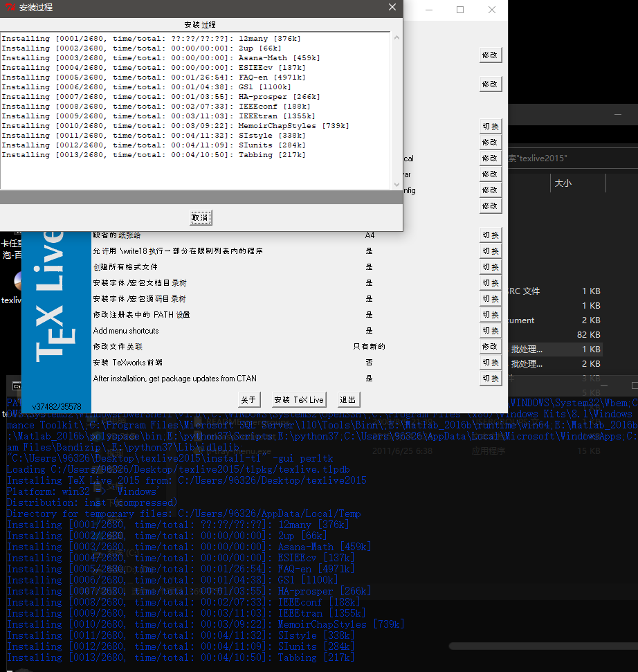Screen dimensions: 638x672
Task: Click the Tk icon in the 安装过程 title bar
Action: point(10,8)
